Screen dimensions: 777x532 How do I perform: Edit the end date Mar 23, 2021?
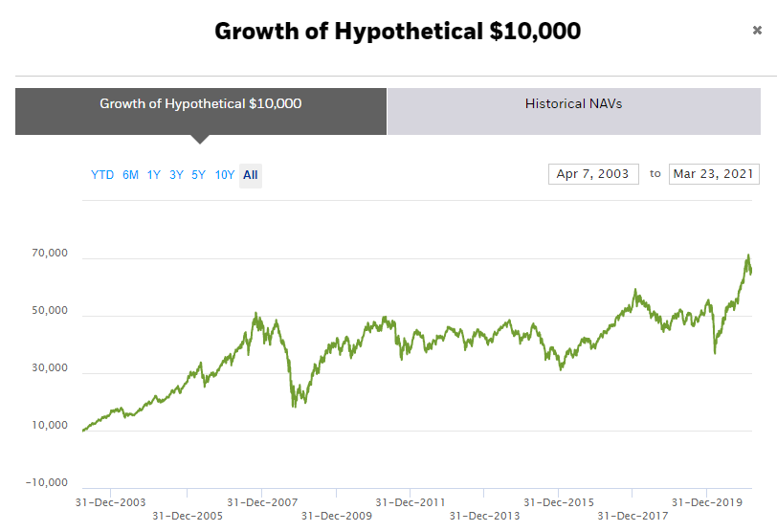(x=714, y=174)
